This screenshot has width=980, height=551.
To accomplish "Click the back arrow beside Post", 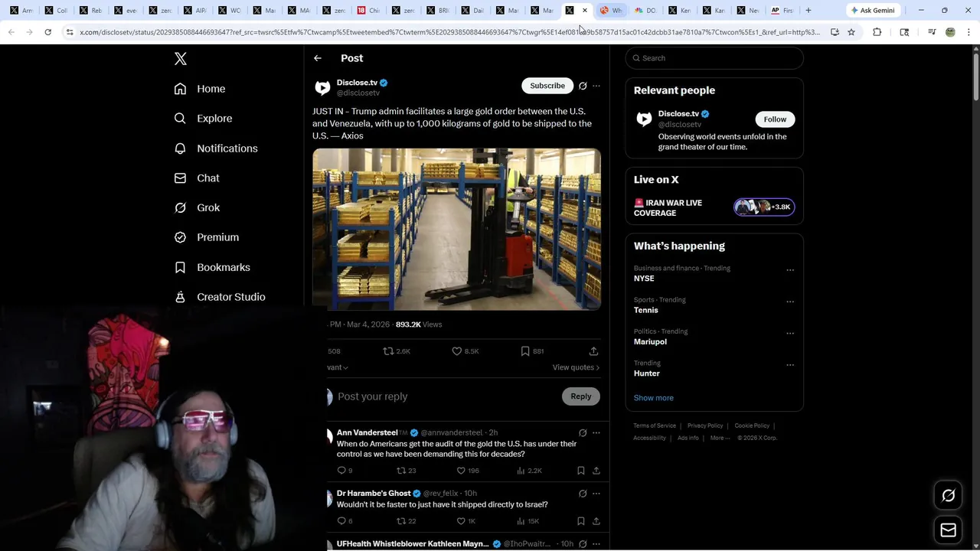I will 318,58.
